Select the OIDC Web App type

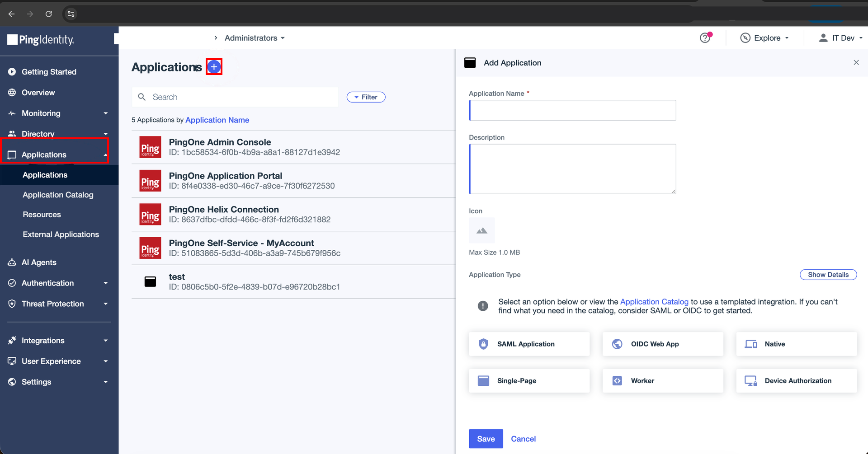[x=663, y=344]
